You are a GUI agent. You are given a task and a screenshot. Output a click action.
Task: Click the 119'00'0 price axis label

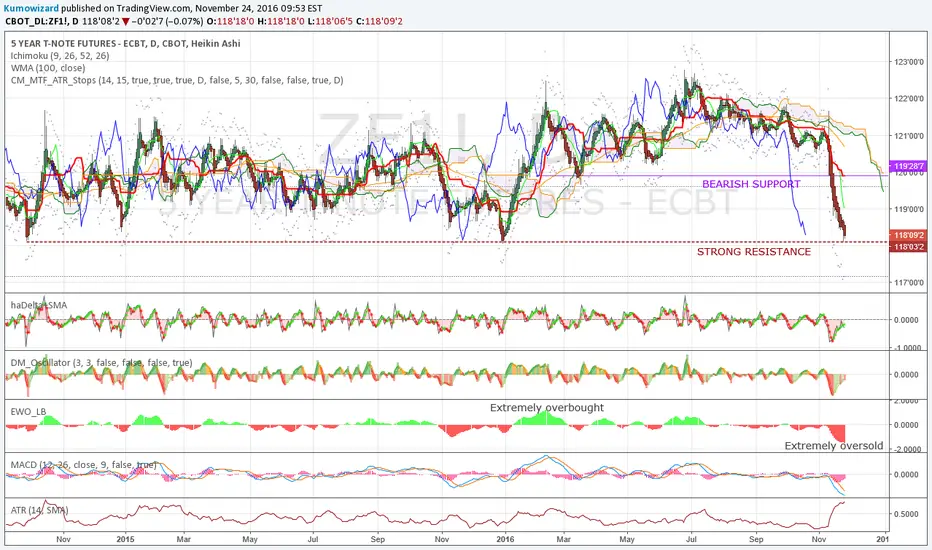coord(908,209)
